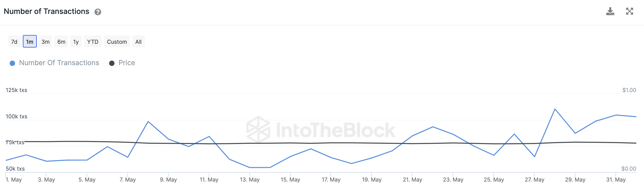Open the help question mark tooltip
The image size is (644, 193).
coord(98,12)
